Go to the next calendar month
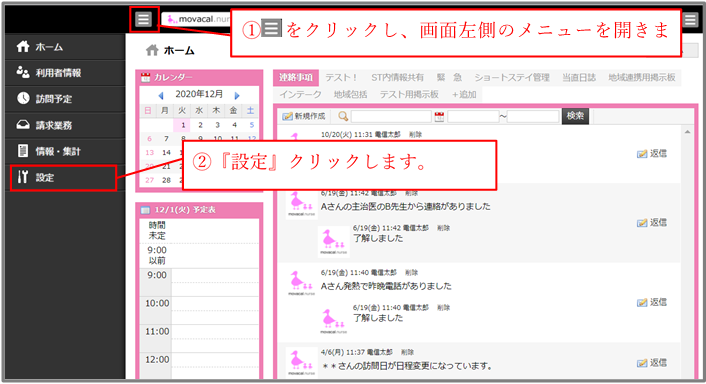 (x=237, y=95)
